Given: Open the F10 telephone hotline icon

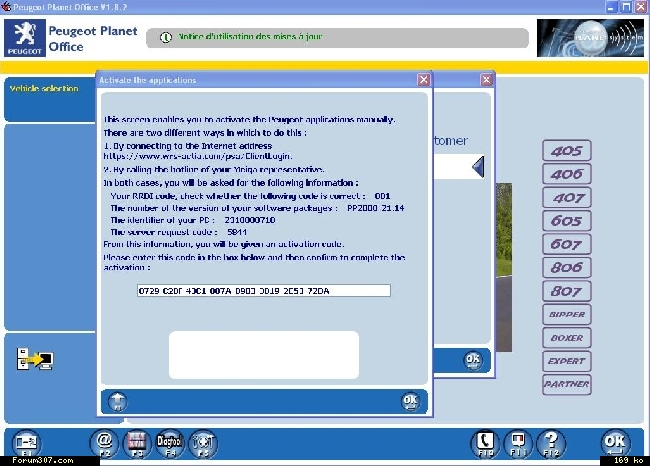Looking at the screenshot, I should point(485,444).
